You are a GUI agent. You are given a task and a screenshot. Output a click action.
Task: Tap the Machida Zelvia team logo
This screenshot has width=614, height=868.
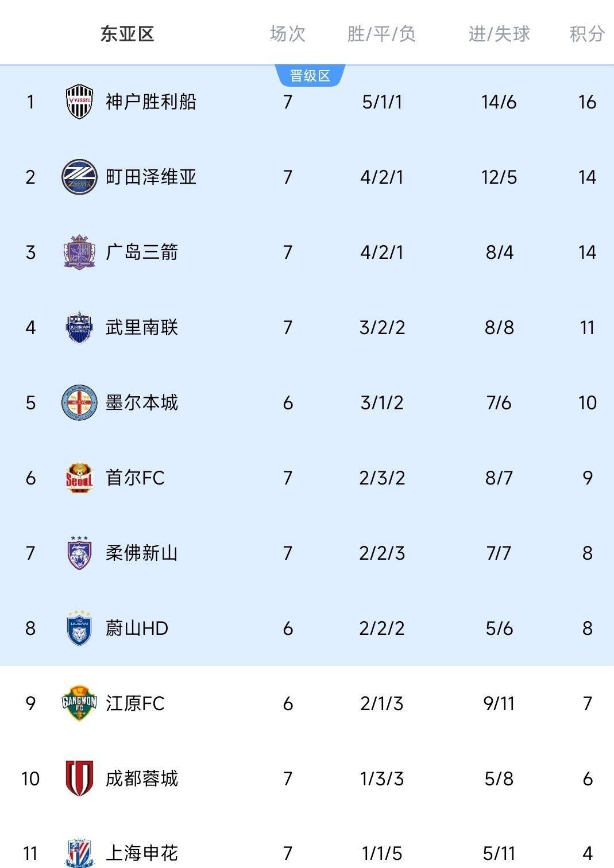pyautogui.click(x=79, y=177)
